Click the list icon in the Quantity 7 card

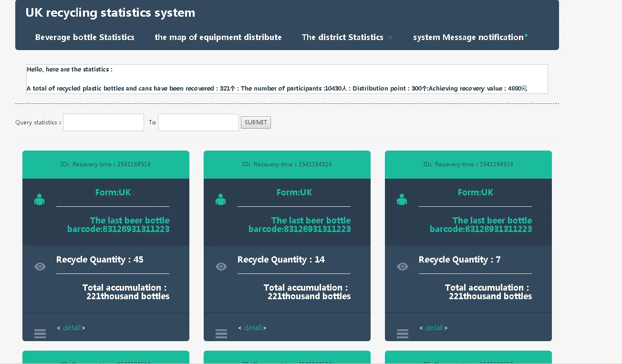coord(403,334)
